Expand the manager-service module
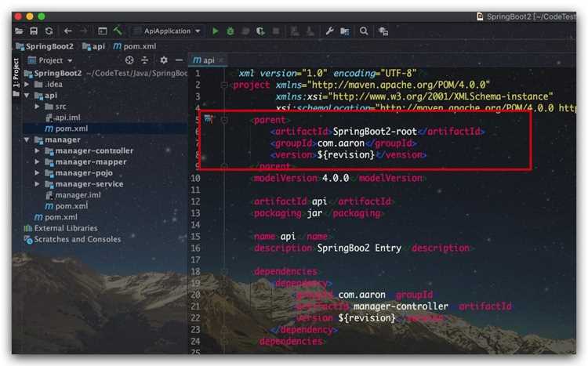 [37, 184]
